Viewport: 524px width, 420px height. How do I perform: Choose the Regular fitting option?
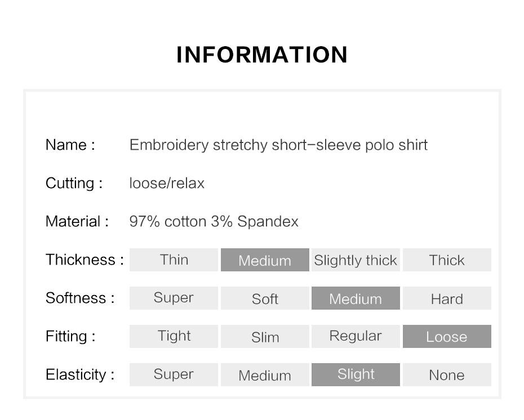coord(356,336)
